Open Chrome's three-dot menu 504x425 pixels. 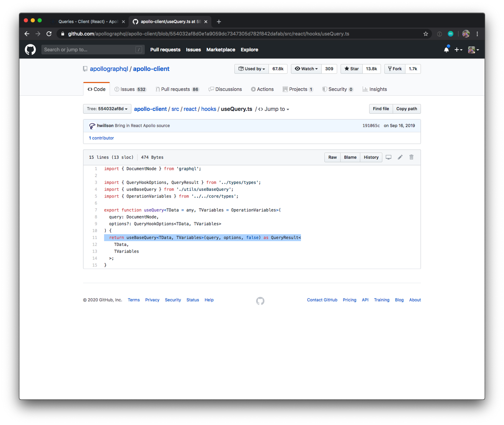point(477,34)
